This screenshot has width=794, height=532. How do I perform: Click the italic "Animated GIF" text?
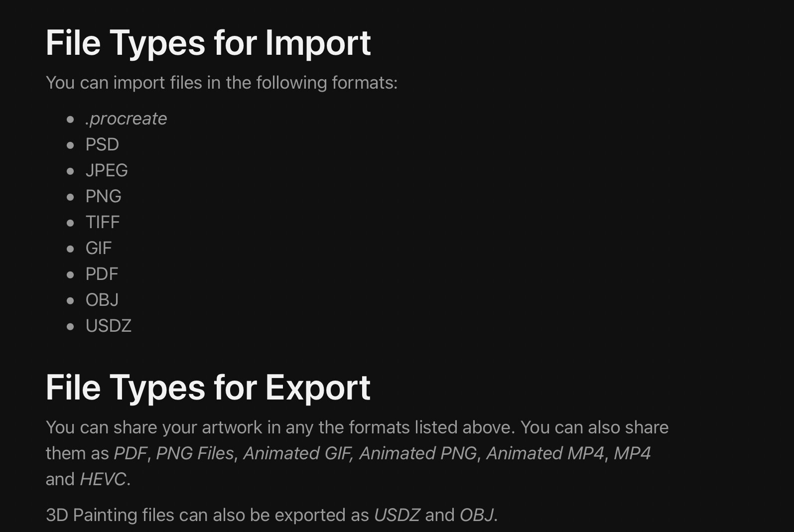[297, 453]
